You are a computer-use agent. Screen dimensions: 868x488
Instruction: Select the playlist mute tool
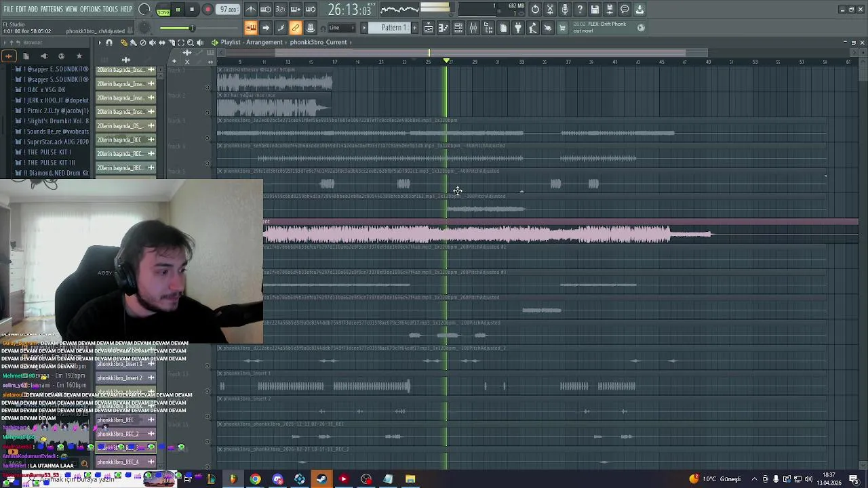point(152,43)
